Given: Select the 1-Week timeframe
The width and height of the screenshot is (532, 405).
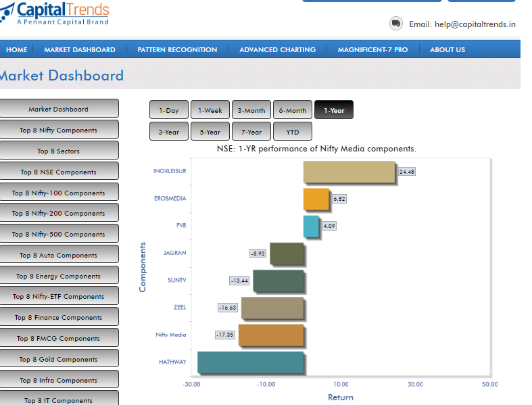Looking at the screenshot, I should point(210,110).
